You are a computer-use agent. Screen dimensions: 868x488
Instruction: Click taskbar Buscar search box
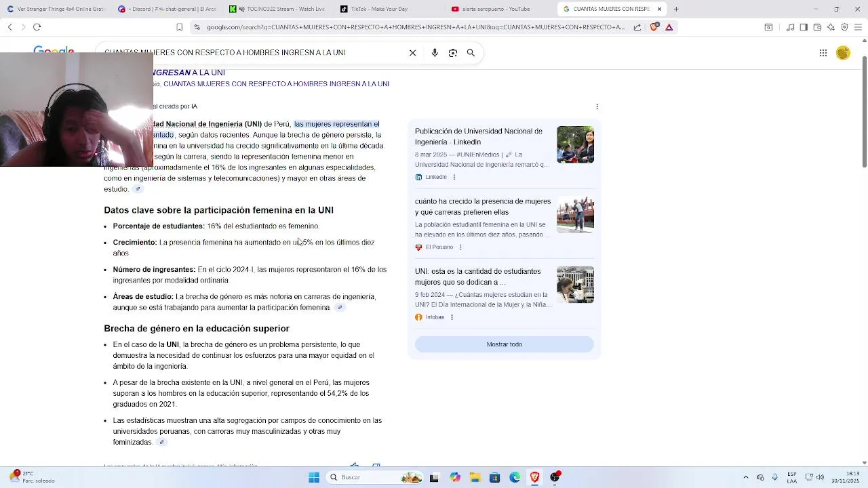pyautogui.click(x=375, y=477)
